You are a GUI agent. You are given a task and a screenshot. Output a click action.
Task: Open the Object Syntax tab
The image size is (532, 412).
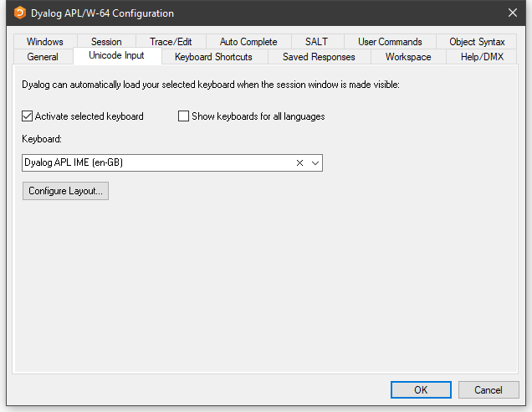pos(477,42)
